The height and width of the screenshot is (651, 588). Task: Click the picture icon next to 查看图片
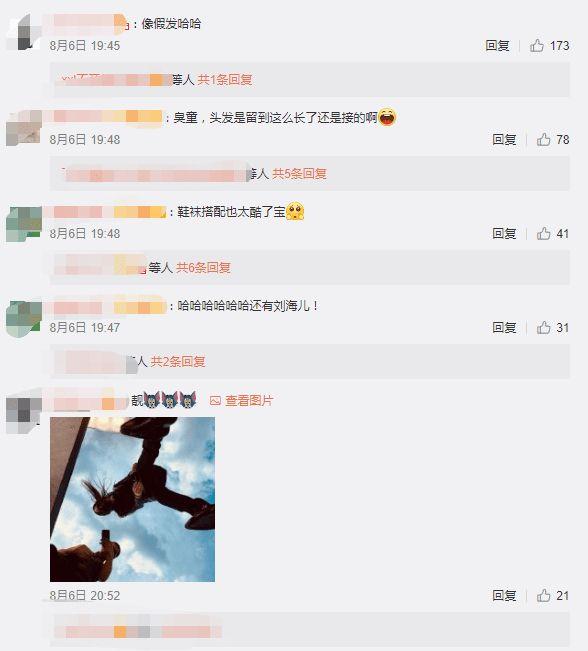[x=215, y=401]
